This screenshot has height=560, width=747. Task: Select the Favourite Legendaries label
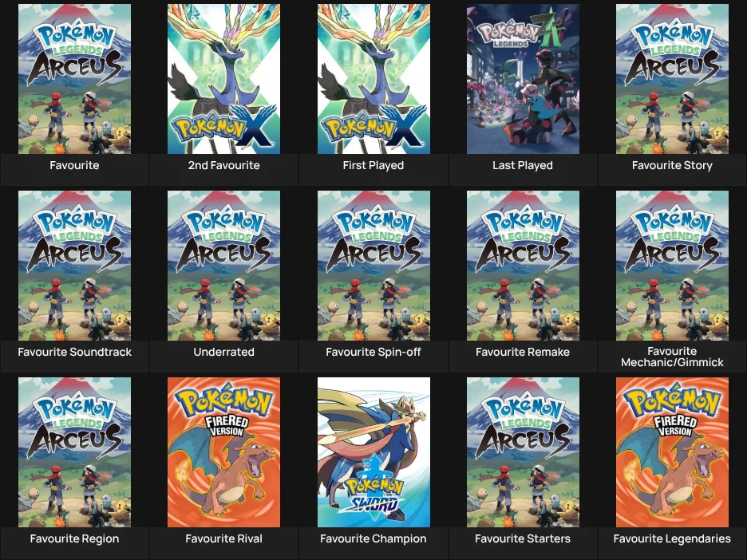coord(672,538)
